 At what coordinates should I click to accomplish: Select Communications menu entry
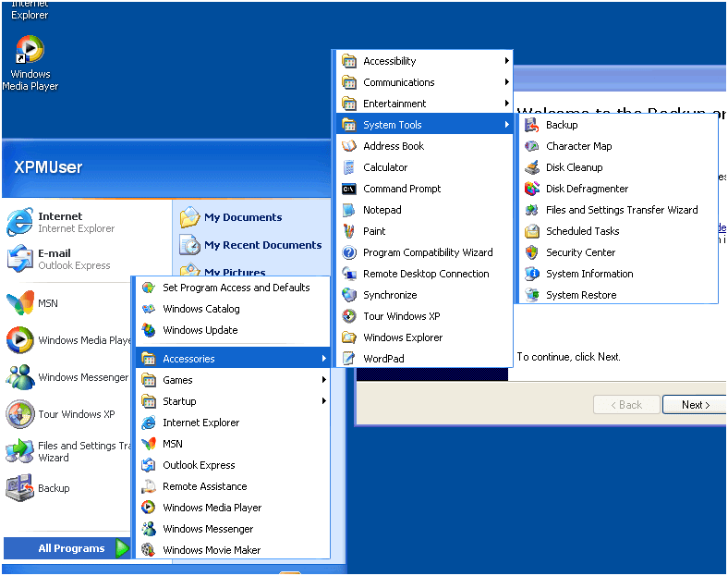[x=424, y=82]
